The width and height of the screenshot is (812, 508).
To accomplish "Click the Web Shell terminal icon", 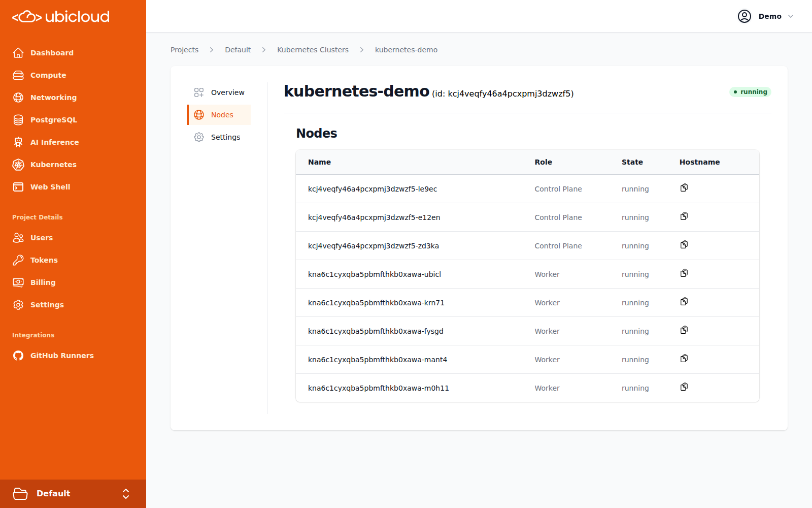I will 18,187.
